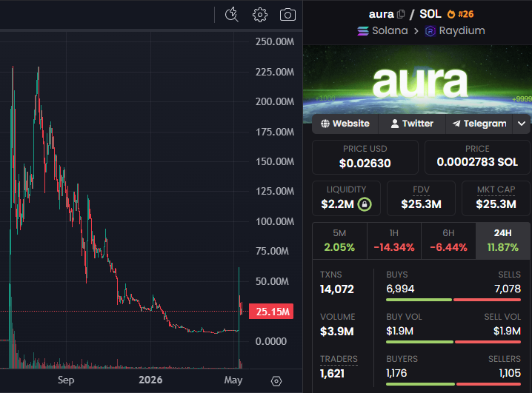Expand more social links chevron
This screenshot has height=393, width=532.
coord(522,124)
